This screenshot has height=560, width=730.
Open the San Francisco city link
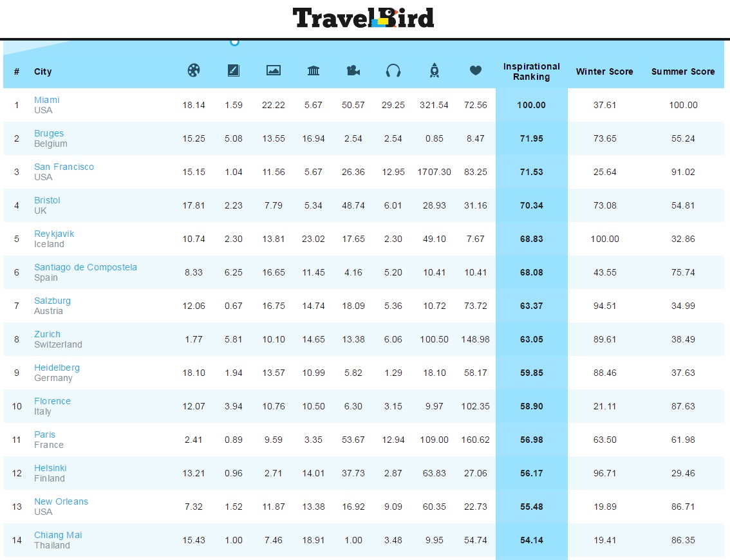point(64,167)
